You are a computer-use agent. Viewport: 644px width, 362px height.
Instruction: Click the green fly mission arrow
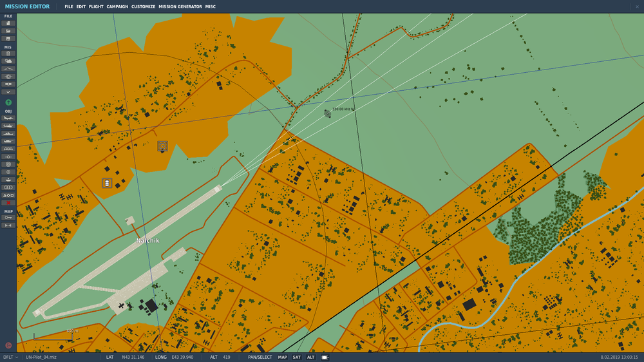(x=8, y=102)
